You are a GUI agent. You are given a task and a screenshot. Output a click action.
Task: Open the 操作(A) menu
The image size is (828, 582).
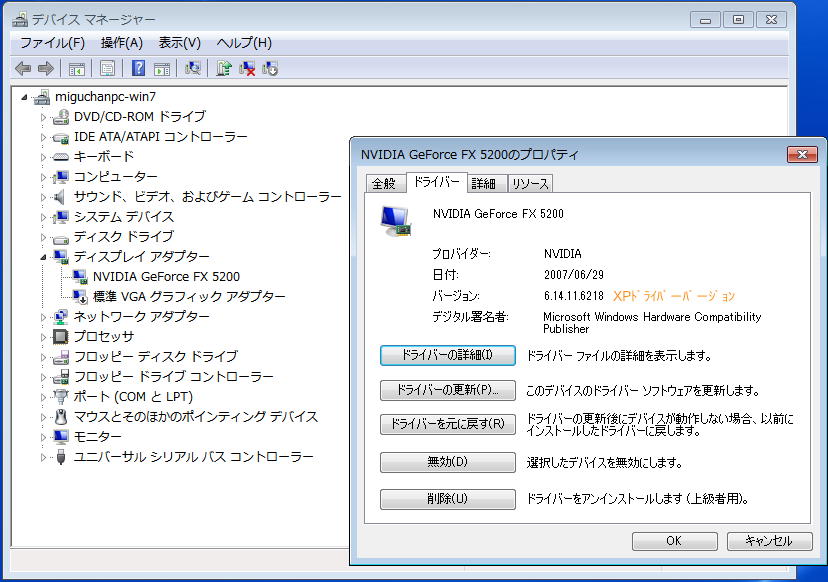pos(122,43)
